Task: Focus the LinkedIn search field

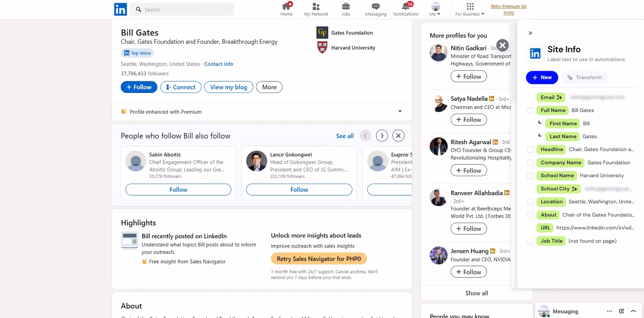Action: [182, 9]
